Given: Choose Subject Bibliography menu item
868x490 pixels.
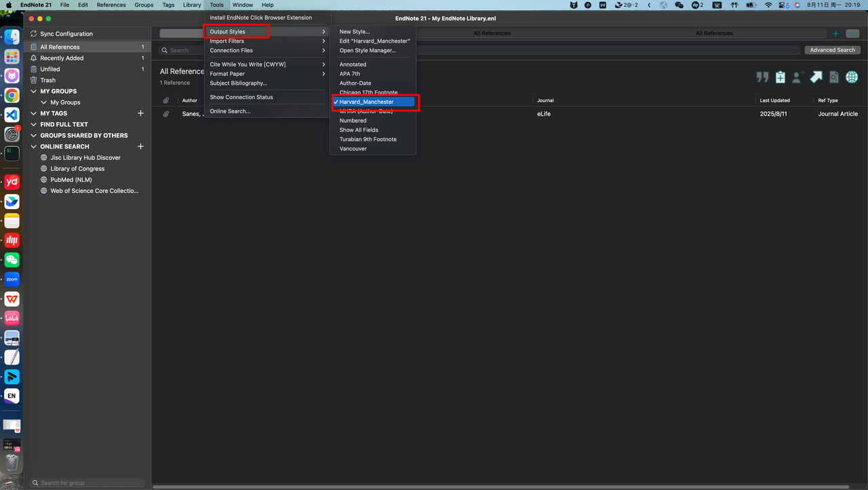Looking at the screenshot, I should click(268, 83).
